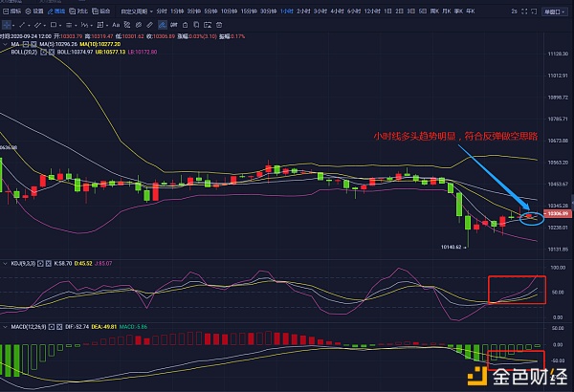Click the pop-out window icon next to fullscreen
Screen dimensions: 574x392
tap(534, 11)
